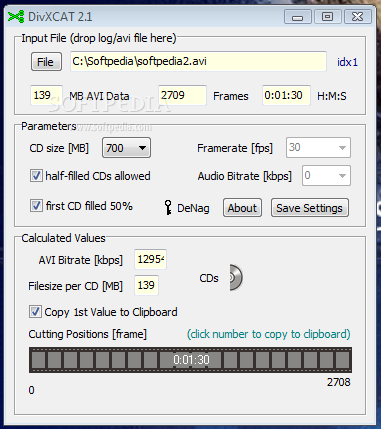Click the Frames count field showing 2709
This screenshot has height=429, width=381.
[x=182, y=95]
